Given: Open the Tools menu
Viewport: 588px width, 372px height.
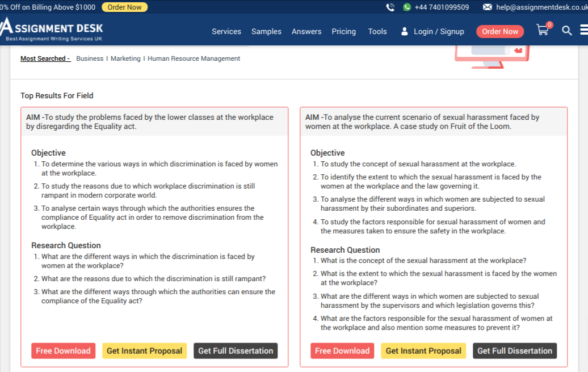Looking at the screenshot, I should coord(377,32).
